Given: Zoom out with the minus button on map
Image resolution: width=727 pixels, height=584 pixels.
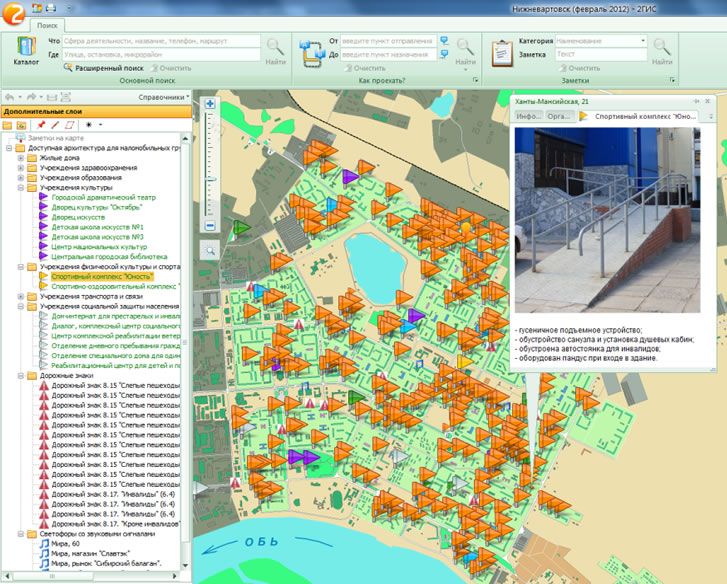Looking at the screenshot, I should 210,226.
